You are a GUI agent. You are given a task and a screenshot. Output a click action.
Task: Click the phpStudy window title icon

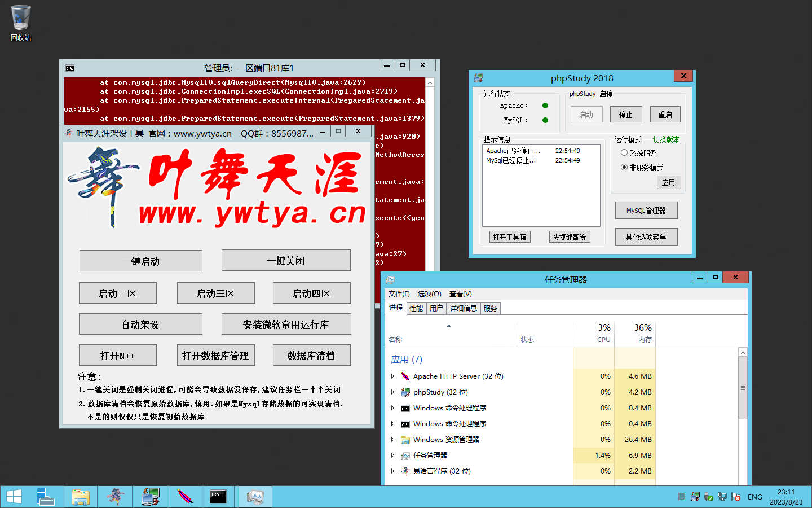478,78
